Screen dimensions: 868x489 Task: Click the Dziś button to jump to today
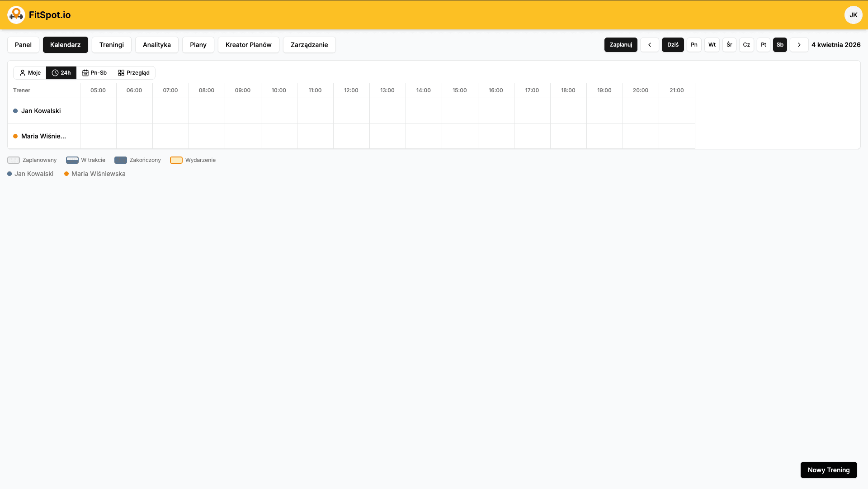tap(673, 45)
